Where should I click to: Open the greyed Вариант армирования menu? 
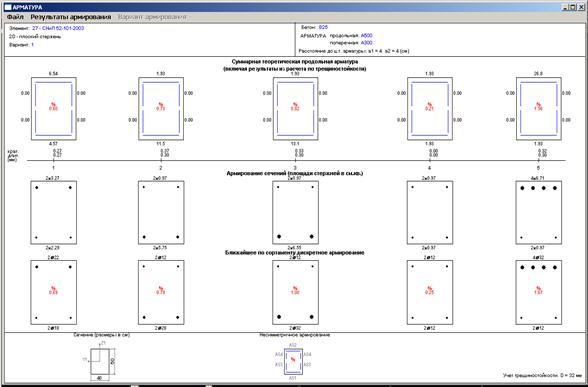(152, 17)
